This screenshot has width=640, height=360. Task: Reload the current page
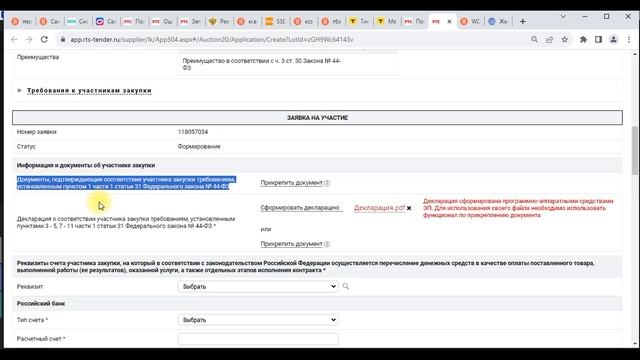click(x=44, y=40)
